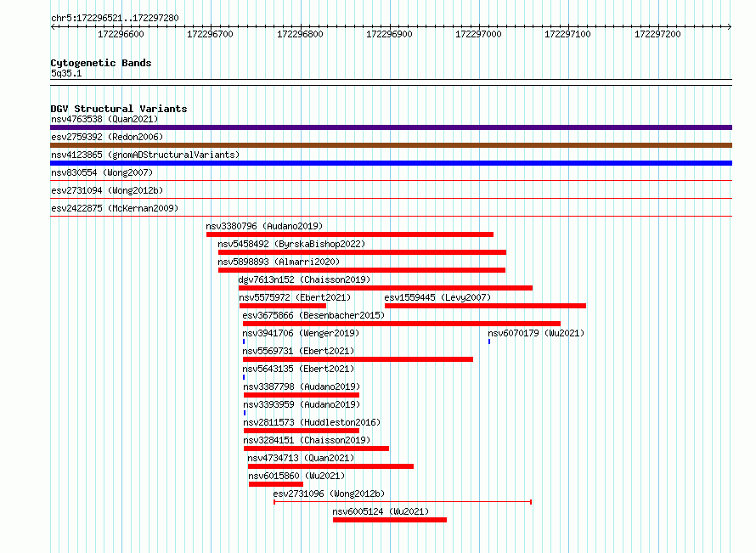The width and height of the screenshot is (756, 553).
Task: Select red bar under nsv5458492 (ByrskaBishop2022)
Action: [362, 252]
